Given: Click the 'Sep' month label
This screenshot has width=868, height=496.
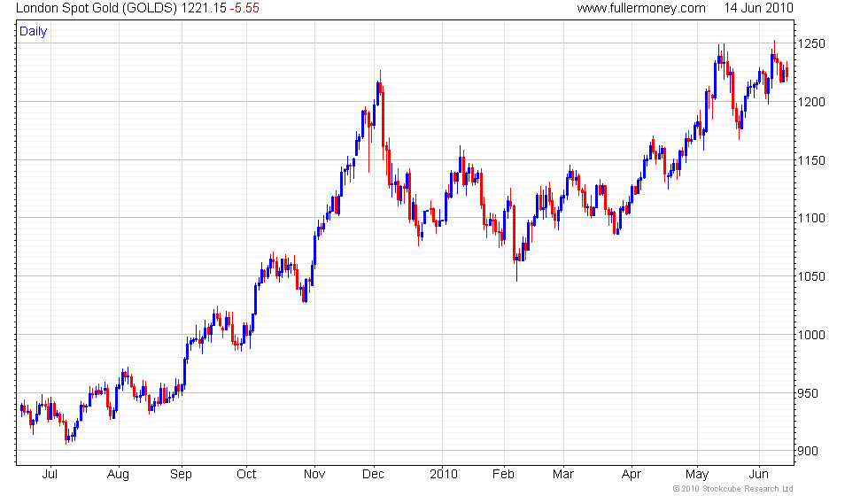Looking at the screenshot, I should tap(181, 475).
